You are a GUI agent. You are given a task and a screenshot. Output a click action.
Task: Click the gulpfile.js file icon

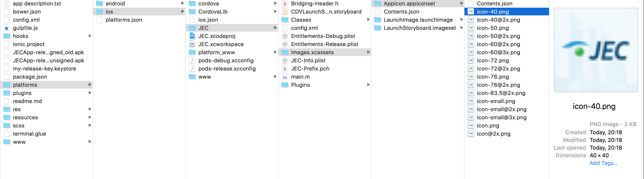pos(7,28)
